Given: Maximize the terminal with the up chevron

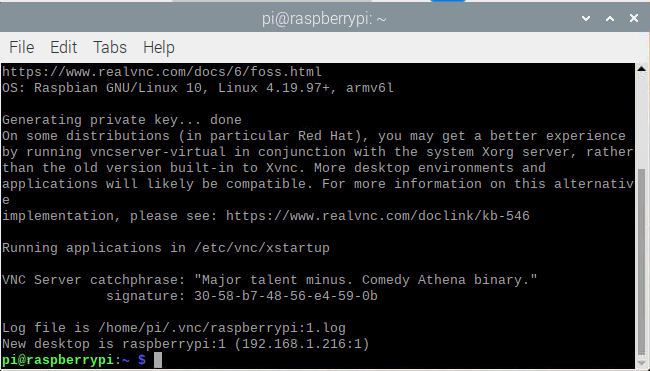Looking at the screenshot, I should (610, 18).
